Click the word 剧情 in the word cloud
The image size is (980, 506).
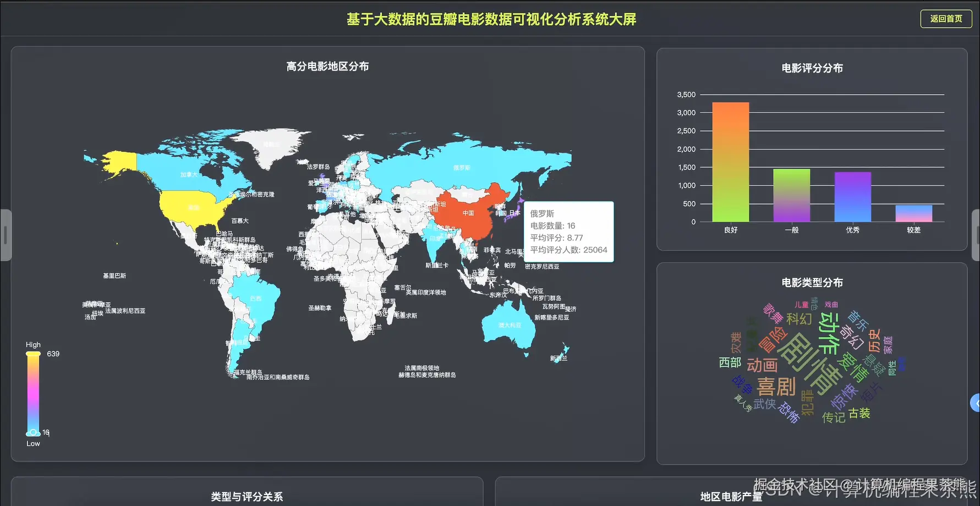coord(809,364)
